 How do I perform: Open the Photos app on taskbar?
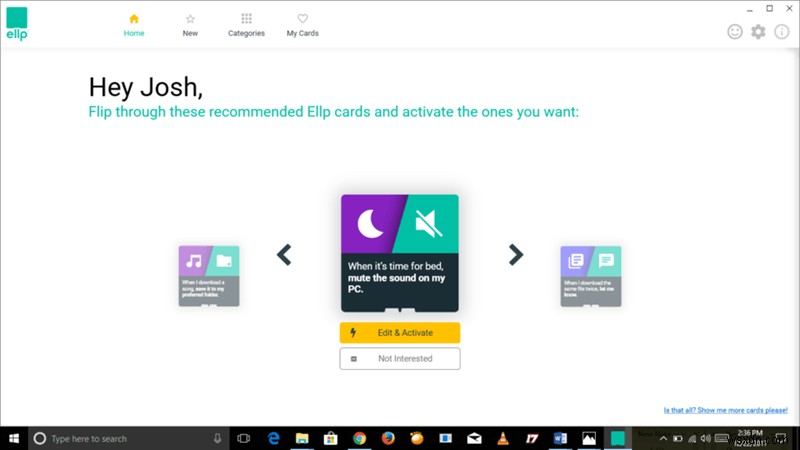(589, 438)
